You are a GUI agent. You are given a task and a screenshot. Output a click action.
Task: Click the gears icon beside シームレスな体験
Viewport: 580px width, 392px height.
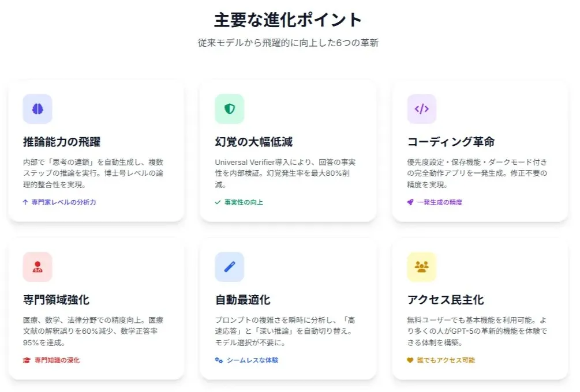(219, 360)
